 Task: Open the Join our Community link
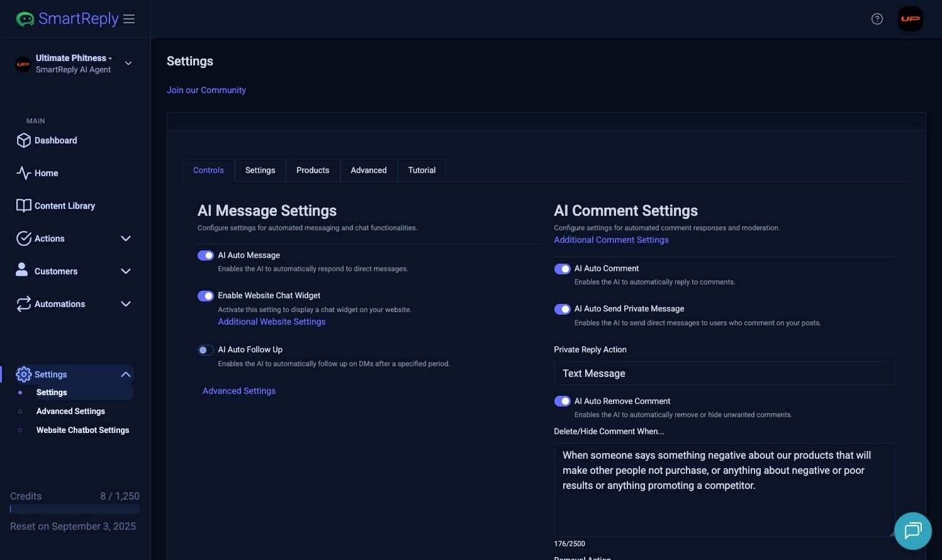click(x=206, y=90)
